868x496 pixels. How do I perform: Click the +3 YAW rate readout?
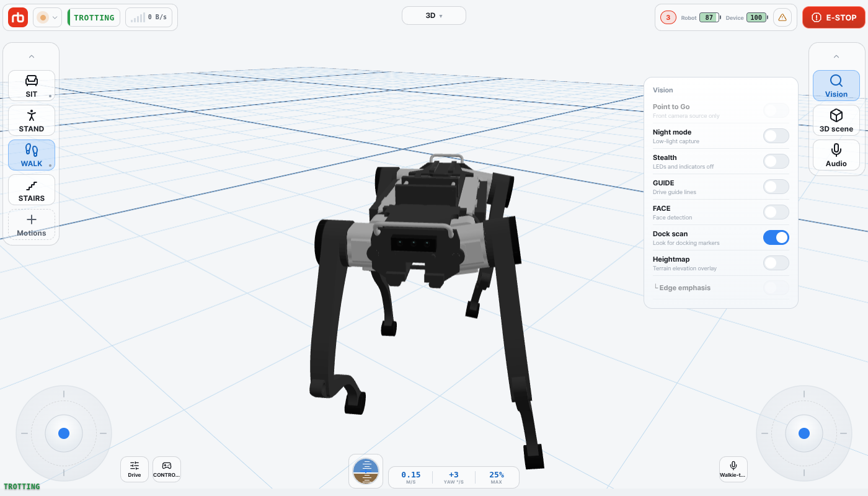pos(454,477)
